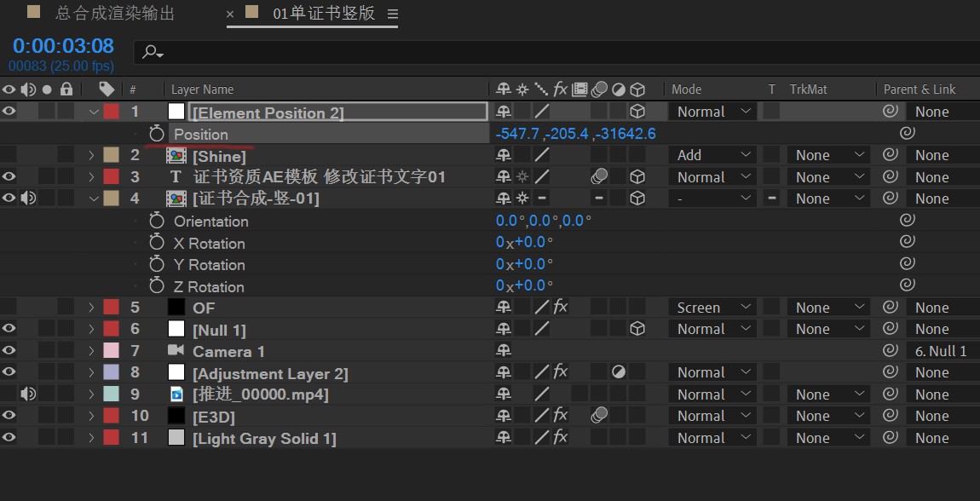Image resolution: width=980 pixels, height=501 pixels.
Task: Expand the Camera 1 layer properties
Action: [x=91, y=351]
